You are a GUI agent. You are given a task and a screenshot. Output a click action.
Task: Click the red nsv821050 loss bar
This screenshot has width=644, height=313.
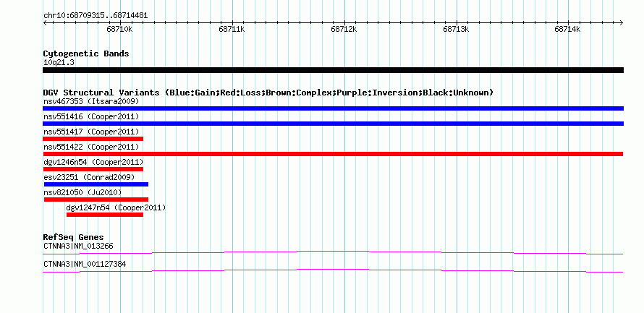(x=96, y=200)
